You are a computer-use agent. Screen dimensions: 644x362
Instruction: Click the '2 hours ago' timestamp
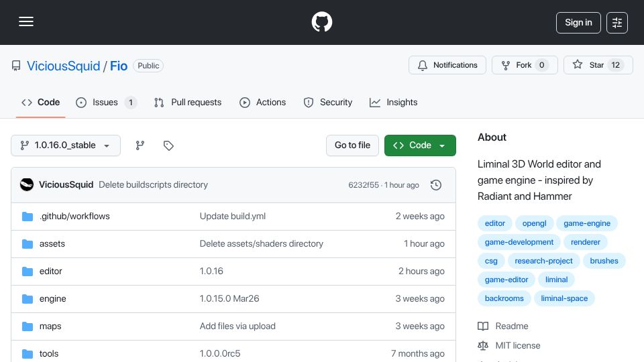tap(421, 271)
